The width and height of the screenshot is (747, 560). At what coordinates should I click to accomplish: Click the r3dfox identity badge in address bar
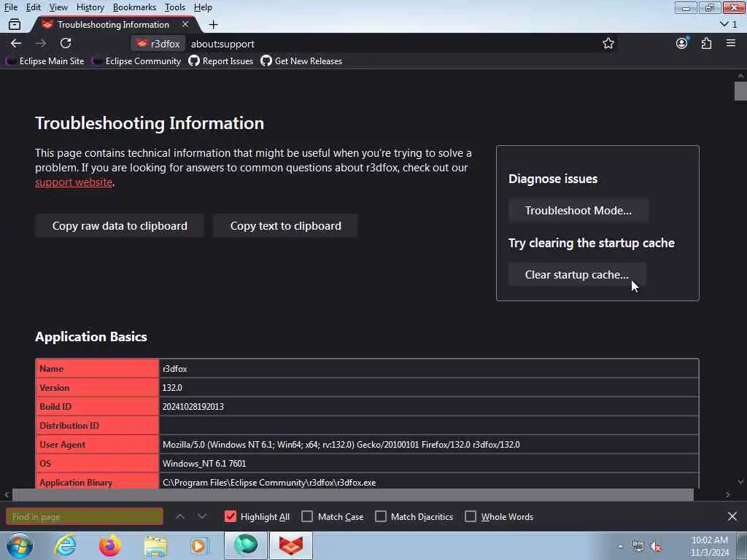(158, 44)
